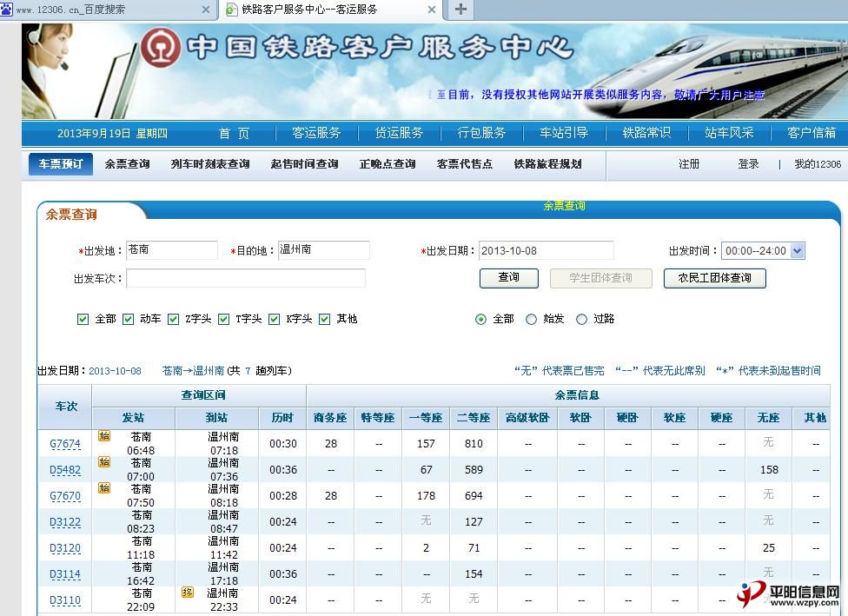The height and width of the screenshot is (616, 848).
Task: Open 我的12306 link
Action: point(818,164)
